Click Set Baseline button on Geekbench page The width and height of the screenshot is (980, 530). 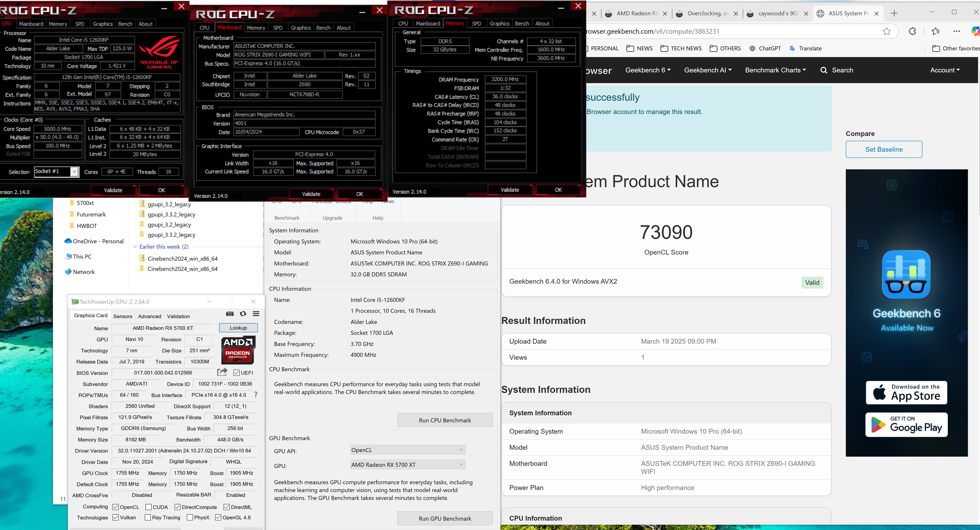[884, 150]
